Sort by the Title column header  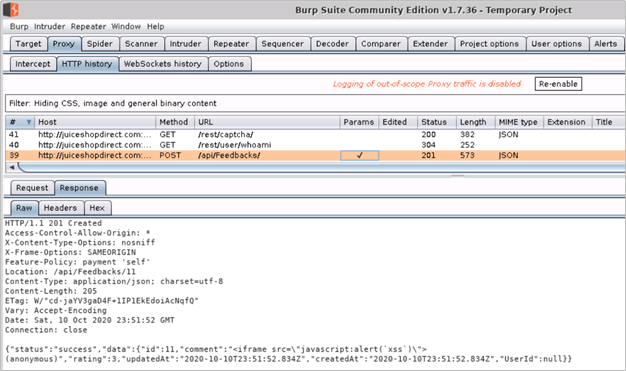pyautogui.click(x=608, y=122)
